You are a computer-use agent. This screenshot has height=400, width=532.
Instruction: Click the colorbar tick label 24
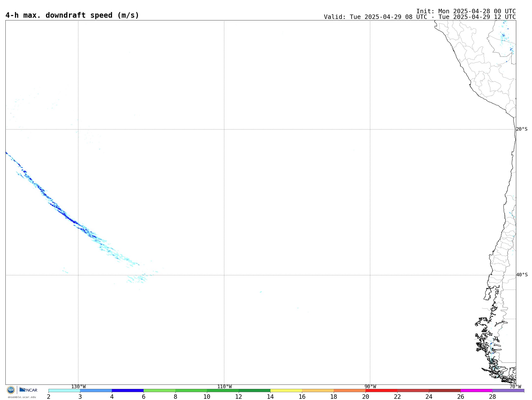pyautogui.click(x=429, y=397)
